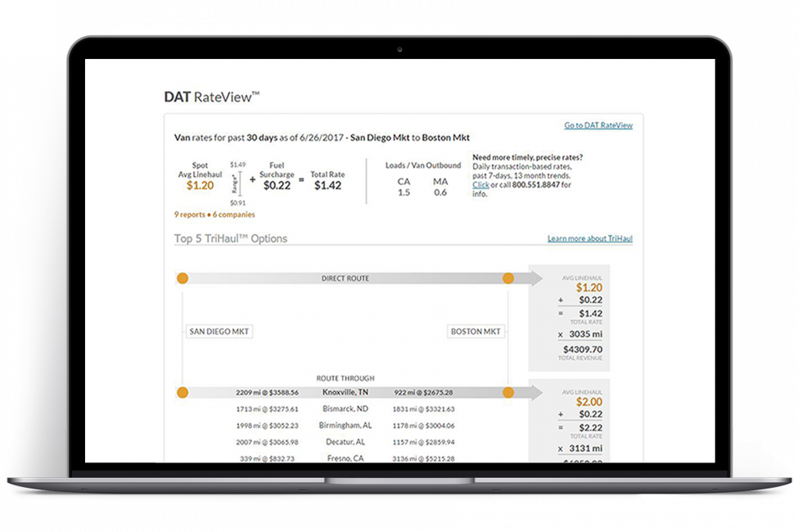Click the rate range bar indicator

coord(240,184)
